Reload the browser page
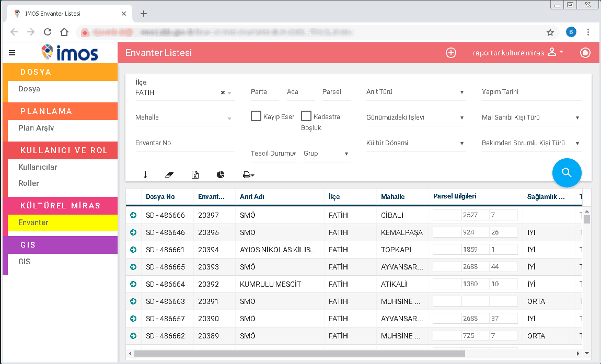This screenshot has height=364, width=601. tap(48, 32)
